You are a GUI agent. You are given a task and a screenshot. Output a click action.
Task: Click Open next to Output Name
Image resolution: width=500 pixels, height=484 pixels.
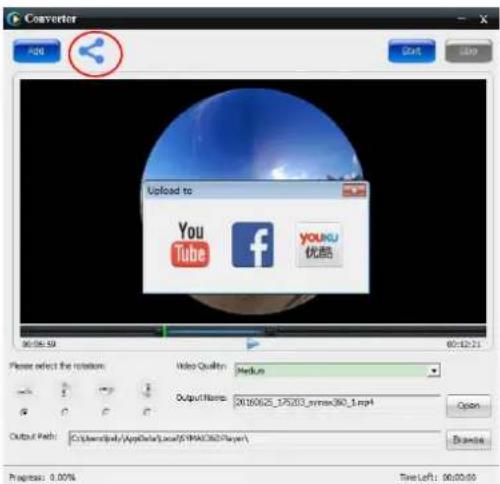(468, 406)
